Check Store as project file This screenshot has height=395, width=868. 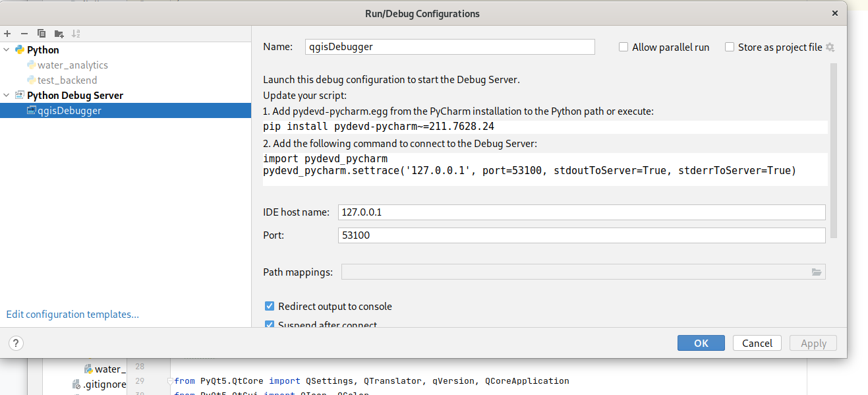[730, 47]
